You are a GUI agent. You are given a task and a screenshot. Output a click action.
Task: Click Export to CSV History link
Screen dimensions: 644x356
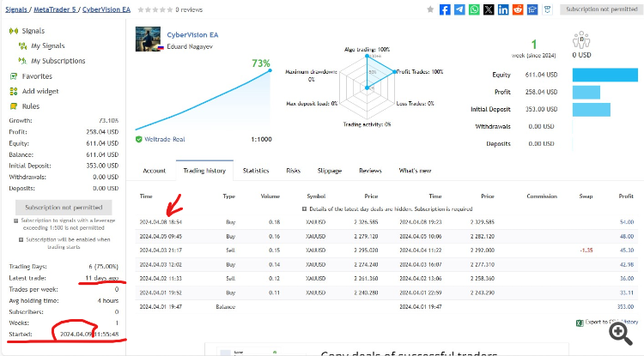(x=611, y=322)
